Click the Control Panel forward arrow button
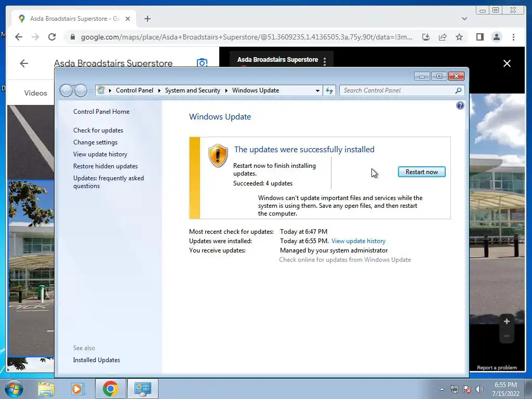Viewport: 532px width, 399px height. click(81, 90)
